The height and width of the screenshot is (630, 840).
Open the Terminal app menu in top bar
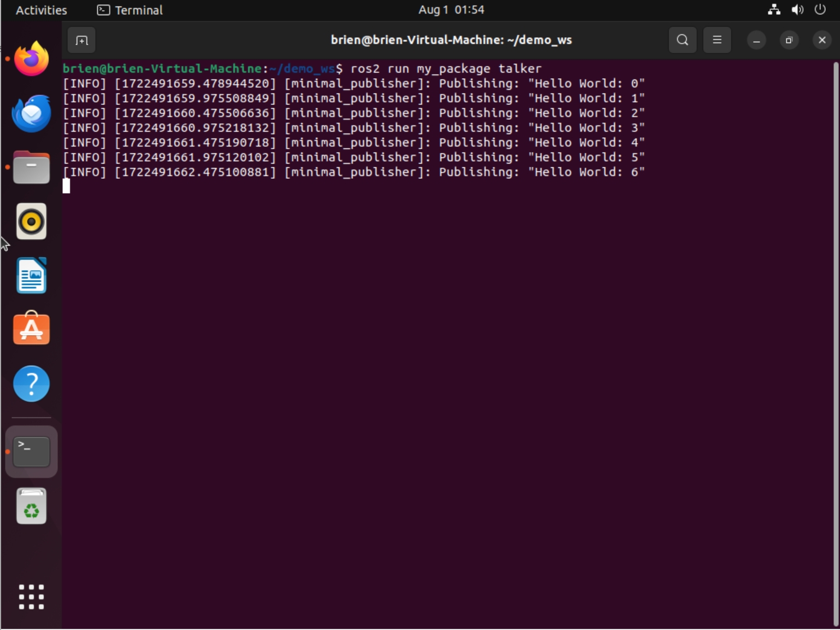click(x=130, y=10)
